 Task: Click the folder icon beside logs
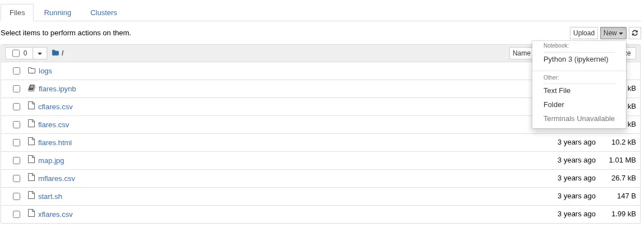click(31, 71)
